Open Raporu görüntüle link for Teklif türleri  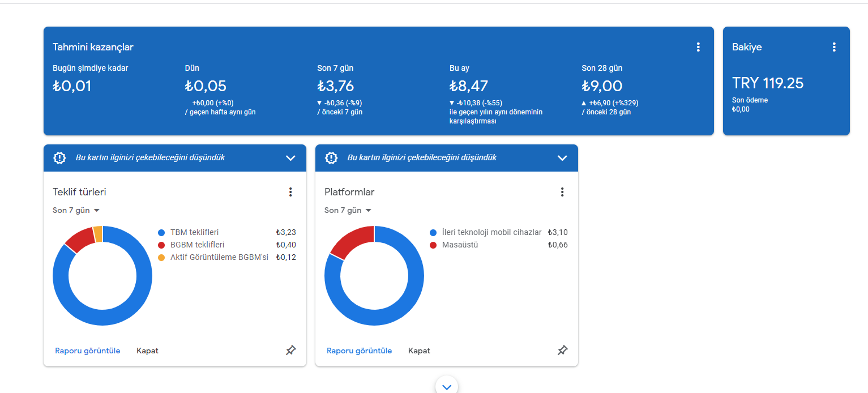tap(88, 351)
